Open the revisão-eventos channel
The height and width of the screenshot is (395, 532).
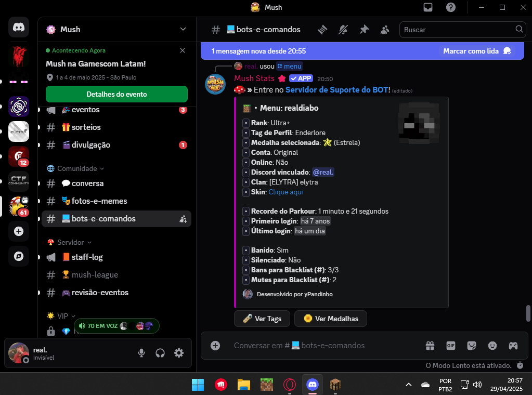click(116, 293)
